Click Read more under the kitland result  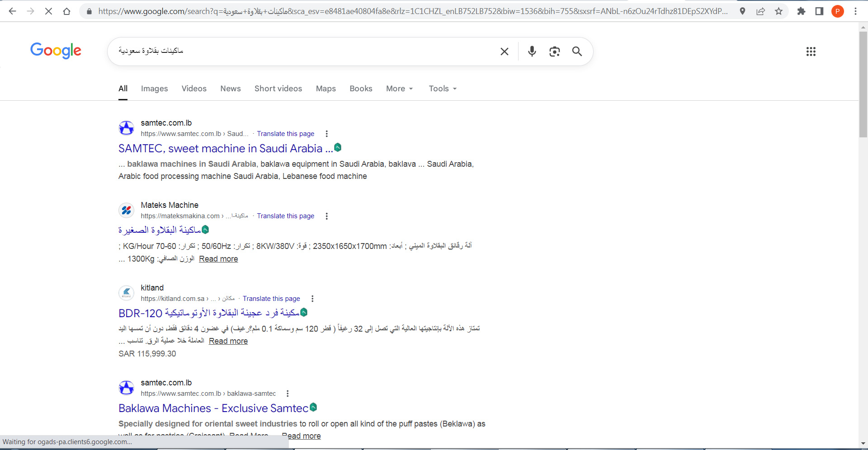228,341
